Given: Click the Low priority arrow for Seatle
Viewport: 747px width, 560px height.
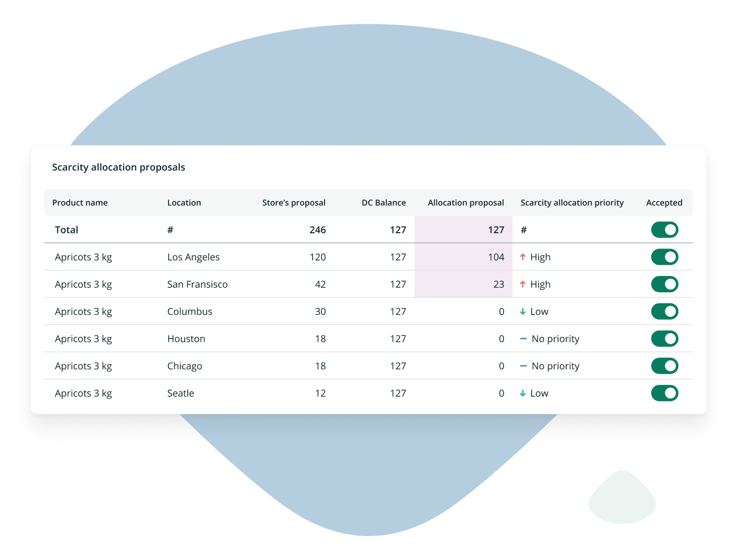Looking at the screenshot, I should coord(523,394).
